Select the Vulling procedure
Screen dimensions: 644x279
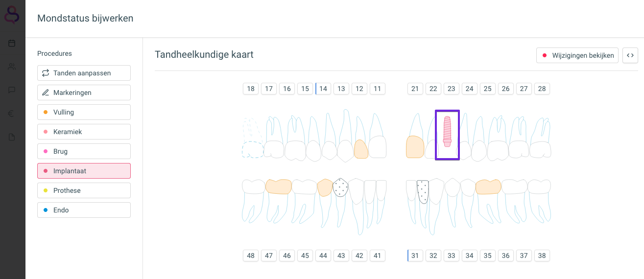click(x=84, y=112)
